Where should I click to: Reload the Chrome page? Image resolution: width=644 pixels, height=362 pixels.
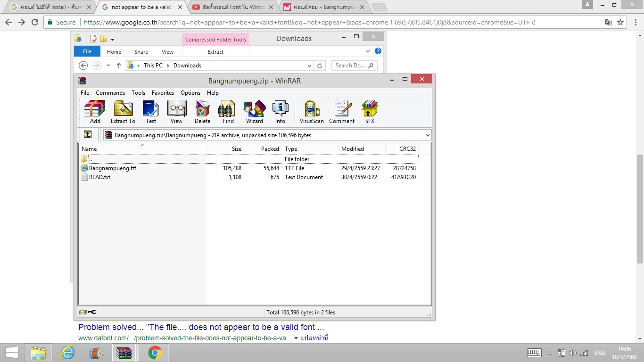35,22
